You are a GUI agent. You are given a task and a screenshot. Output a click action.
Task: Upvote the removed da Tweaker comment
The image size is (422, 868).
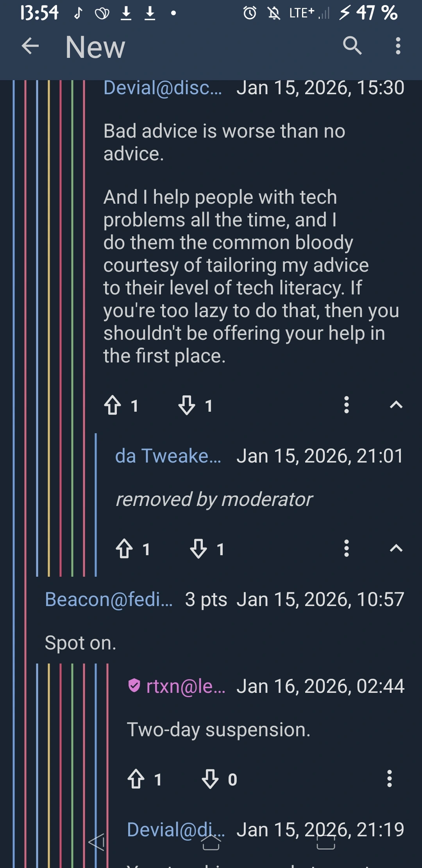tap(124, 549)
